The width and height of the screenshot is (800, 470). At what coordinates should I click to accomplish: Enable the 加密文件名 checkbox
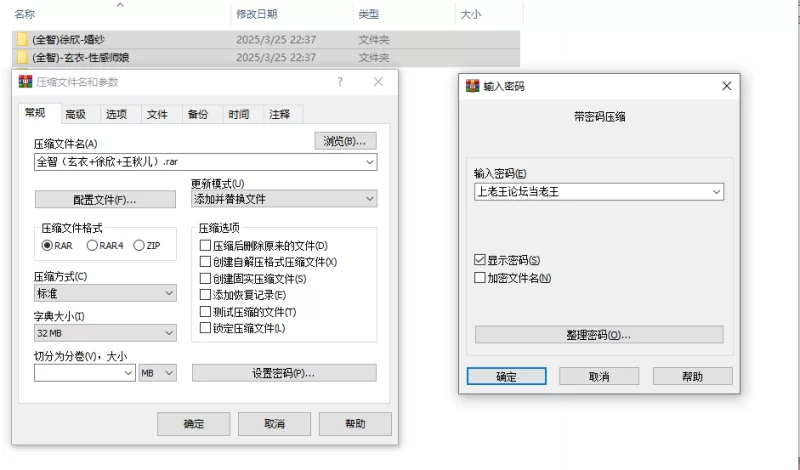click(x=481, y=277)
